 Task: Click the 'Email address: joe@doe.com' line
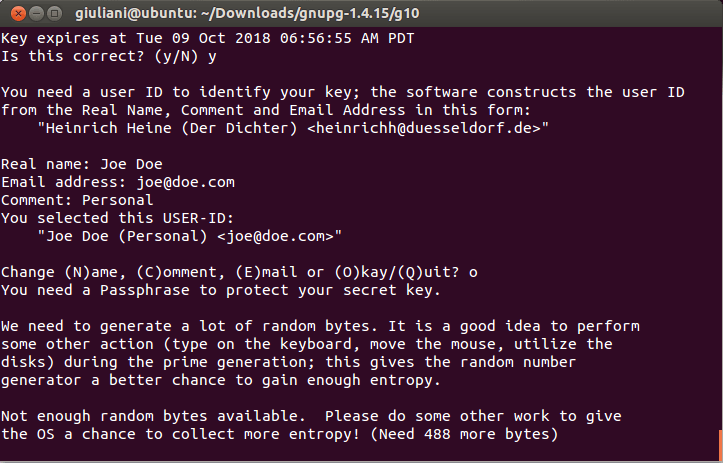point(118,182)
